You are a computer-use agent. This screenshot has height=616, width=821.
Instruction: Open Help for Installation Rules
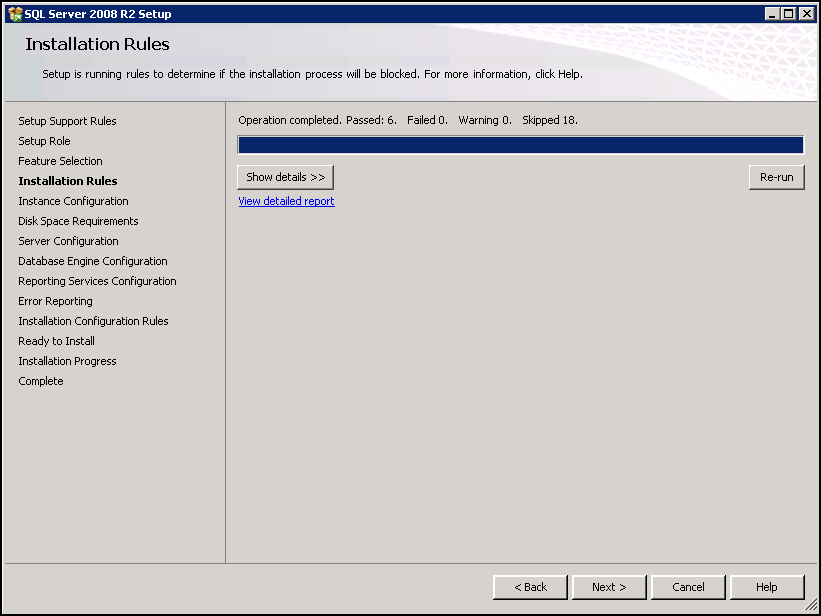(766, 587)
